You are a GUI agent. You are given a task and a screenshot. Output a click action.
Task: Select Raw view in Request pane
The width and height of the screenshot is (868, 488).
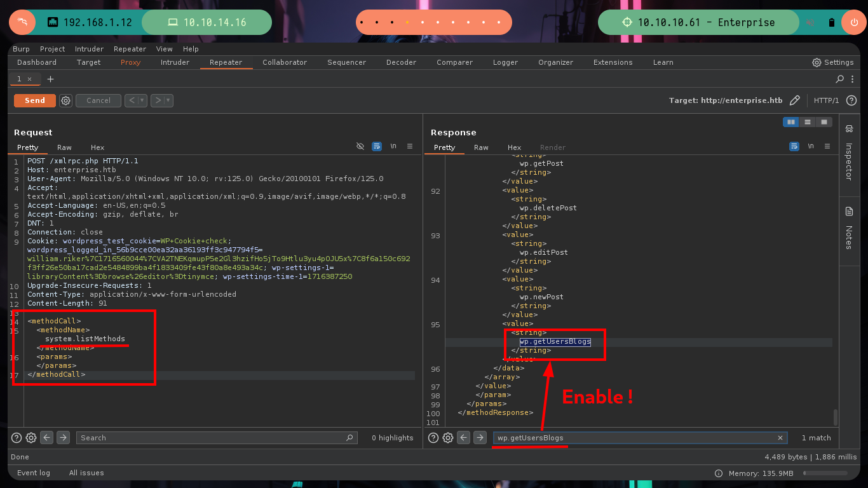[64, 147]
